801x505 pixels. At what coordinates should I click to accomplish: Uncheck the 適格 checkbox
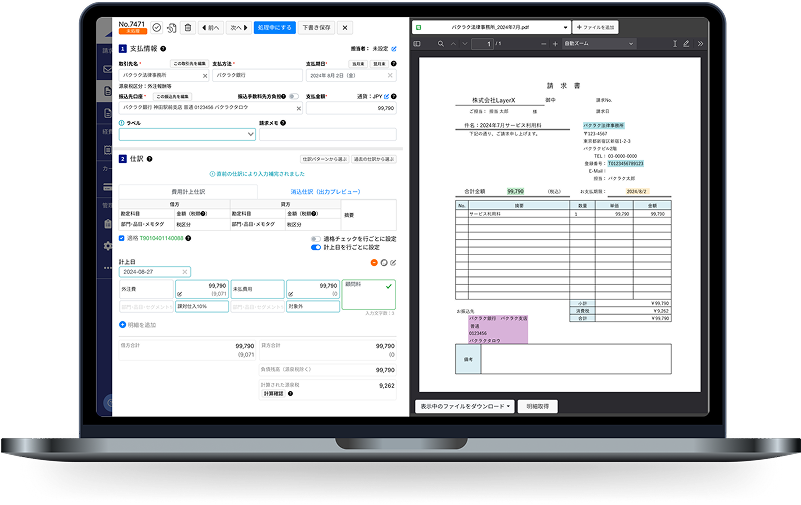click(121, 239)
